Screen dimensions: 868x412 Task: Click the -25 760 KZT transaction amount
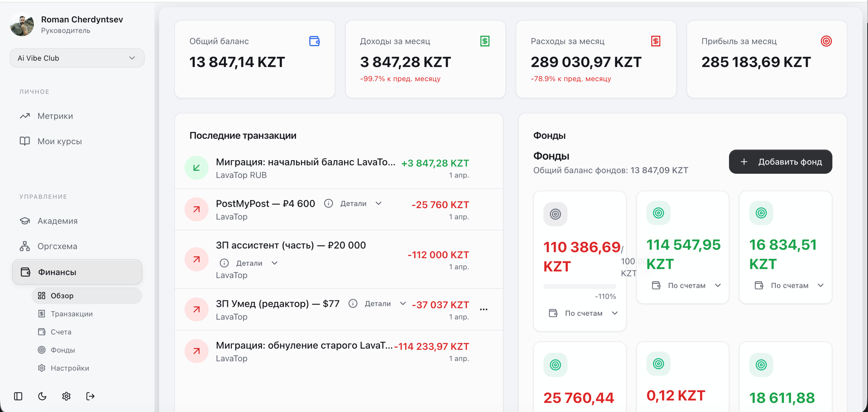coord(440,205)
